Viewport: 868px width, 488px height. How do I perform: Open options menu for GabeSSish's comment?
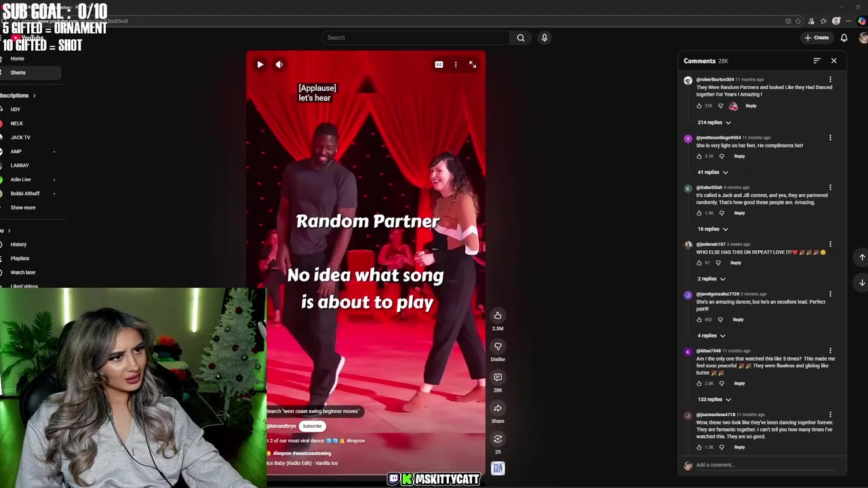830,188
